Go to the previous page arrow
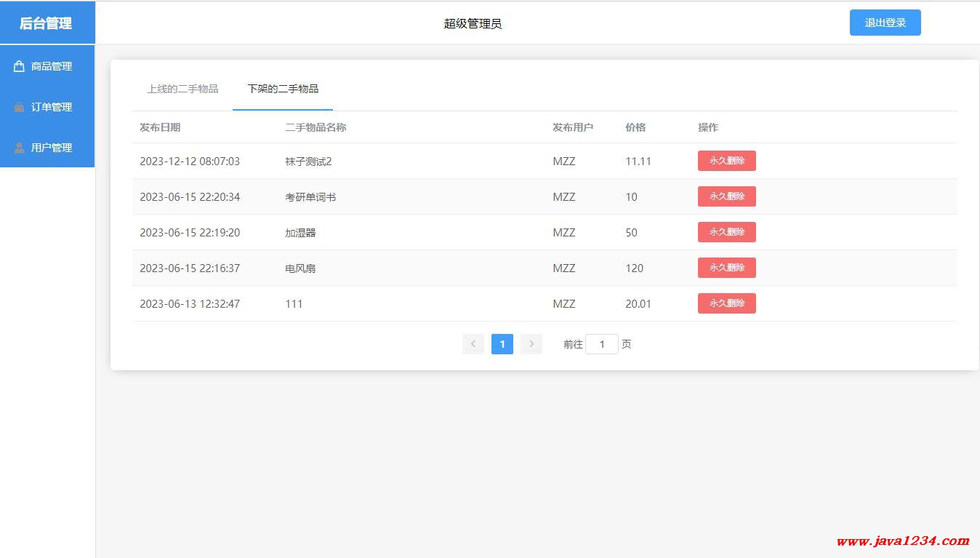The width and height of the screenshot is (980, 558). tap(473, 344)
